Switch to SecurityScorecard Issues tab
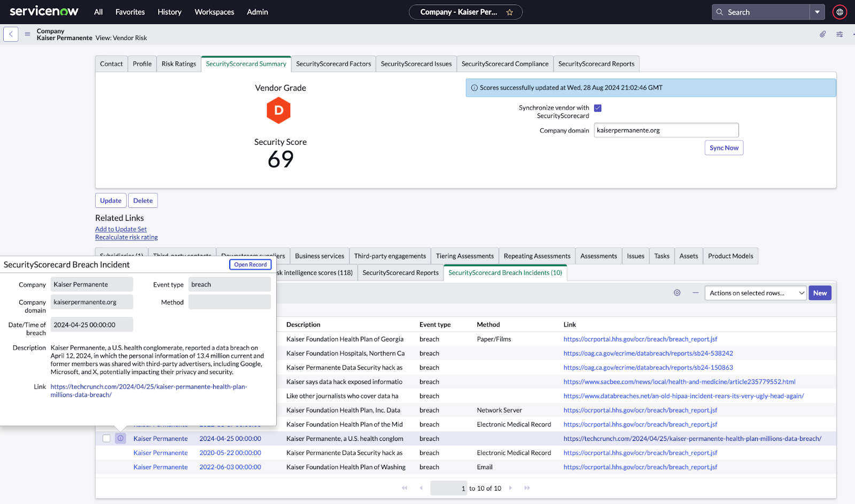855x504 pixels. [416, 64]
